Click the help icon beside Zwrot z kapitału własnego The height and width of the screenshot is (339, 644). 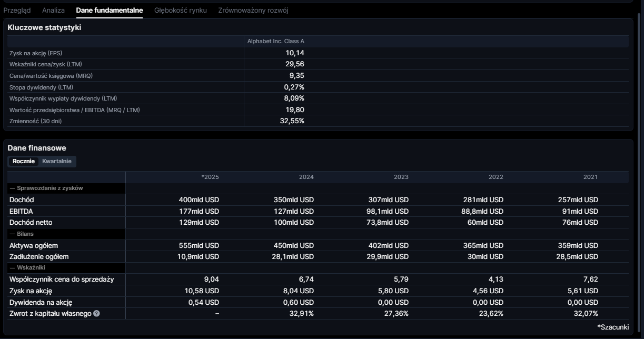tap(96, 314)
